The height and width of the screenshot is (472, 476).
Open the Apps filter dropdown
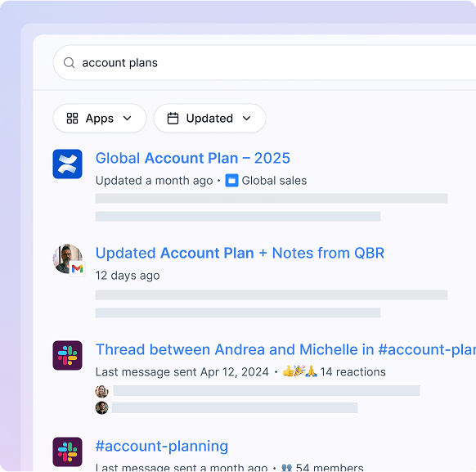click(100, 119)
